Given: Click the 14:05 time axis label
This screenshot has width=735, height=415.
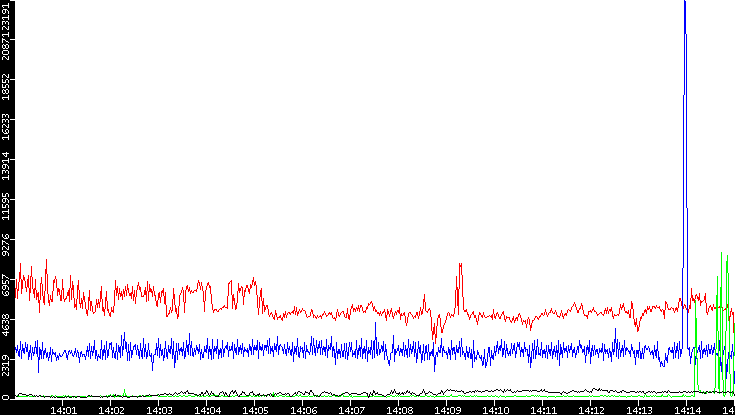Looking at the screenshot, I should (255, 410).
